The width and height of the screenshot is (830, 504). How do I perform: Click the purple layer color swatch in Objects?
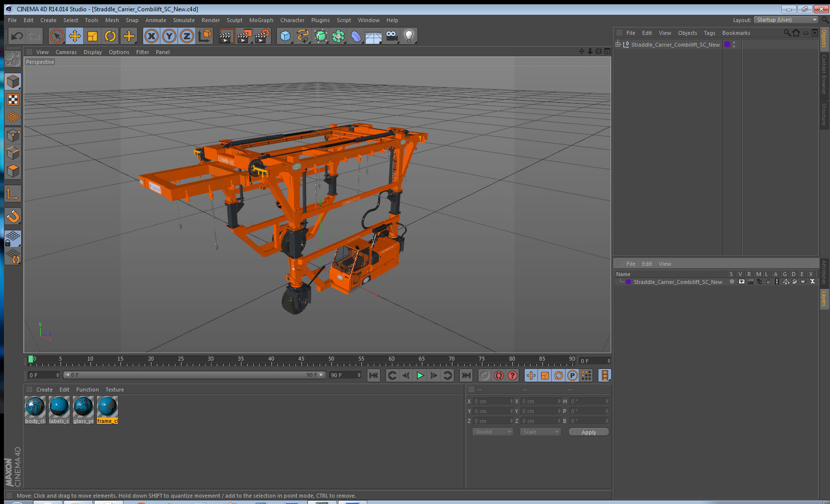click(727, 44)
